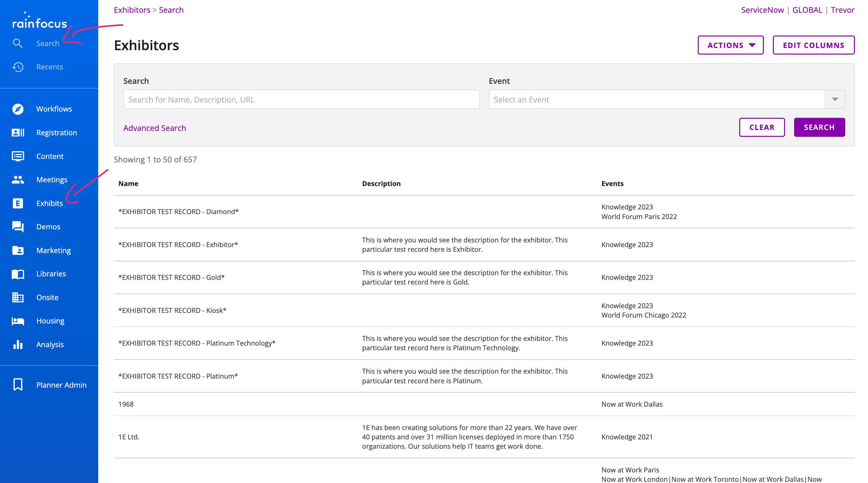Go to the Marketing menu item
Image resolution: width=868 pixels, height=483 pixels.
(54, 250)
